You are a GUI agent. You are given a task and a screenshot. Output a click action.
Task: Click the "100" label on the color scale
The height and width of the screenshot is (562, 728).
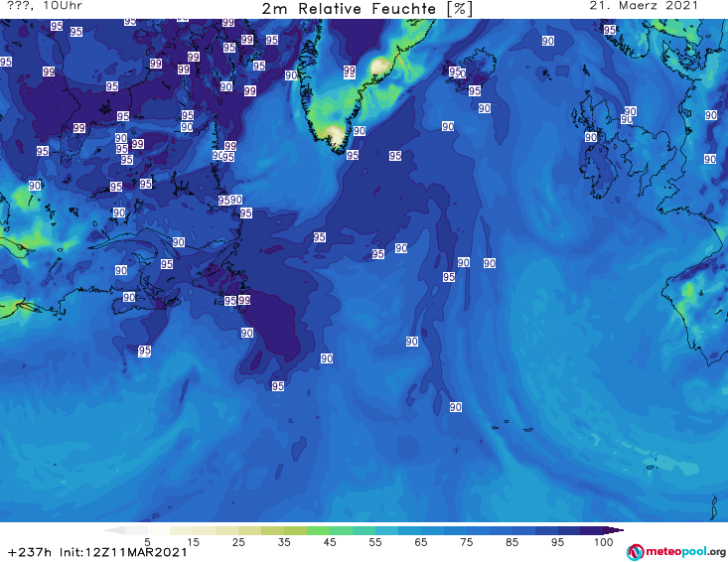[604, 541]
